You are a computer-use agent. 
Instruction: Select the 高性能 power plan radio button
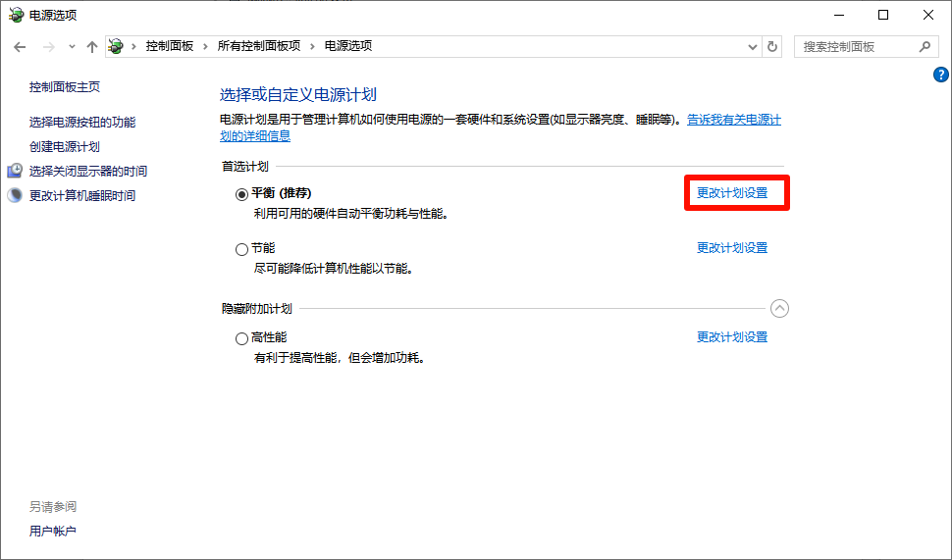[241, 338]
